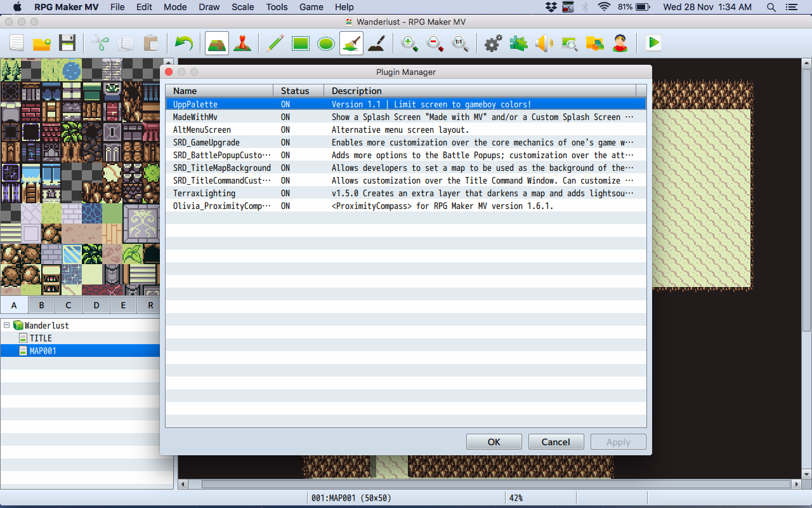Sort plugins by Name column header
812x508 pixels.
tap(219, 91)
